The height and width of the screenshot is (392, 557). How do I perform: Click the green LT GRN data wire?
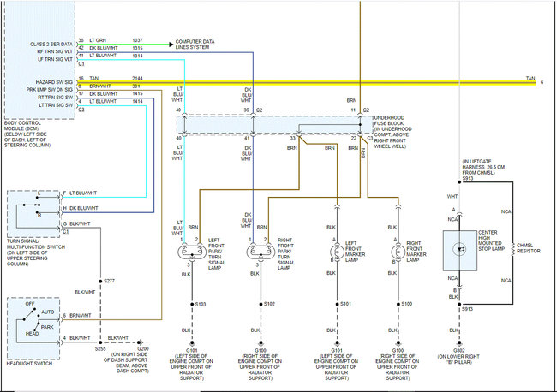pos(123,45)
